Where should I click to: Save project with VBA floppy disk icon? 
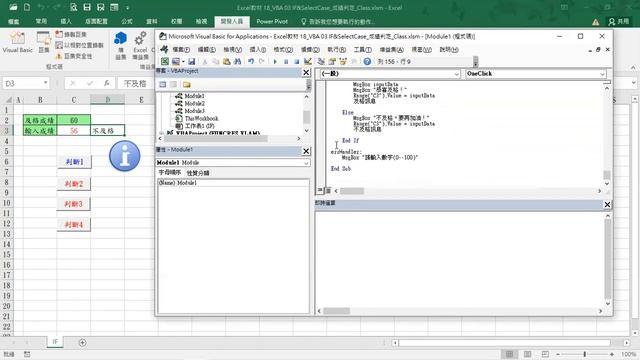pos(191,62)
